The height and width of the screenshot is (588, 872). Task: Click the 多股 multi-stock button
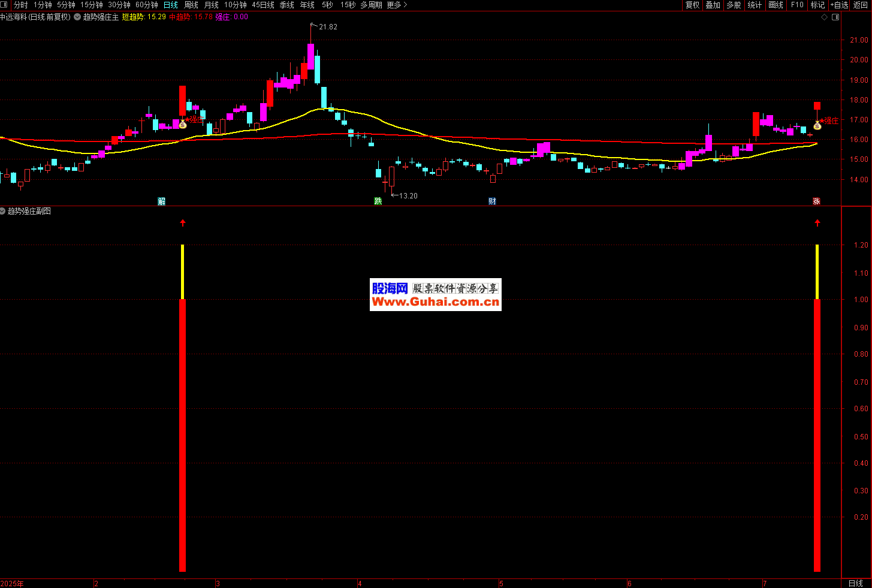(x=734, y=5)
